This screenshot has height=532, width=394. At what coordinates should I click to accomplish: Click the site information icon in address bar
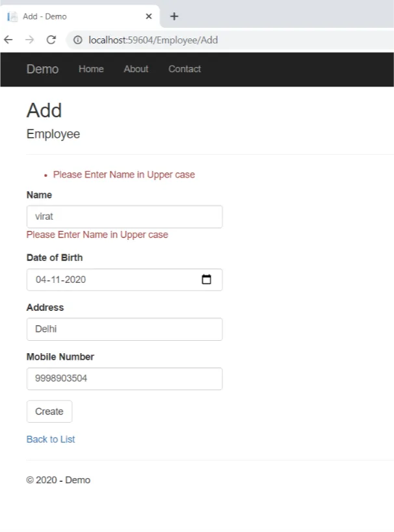pyautogui.click(x=77, y=40)
